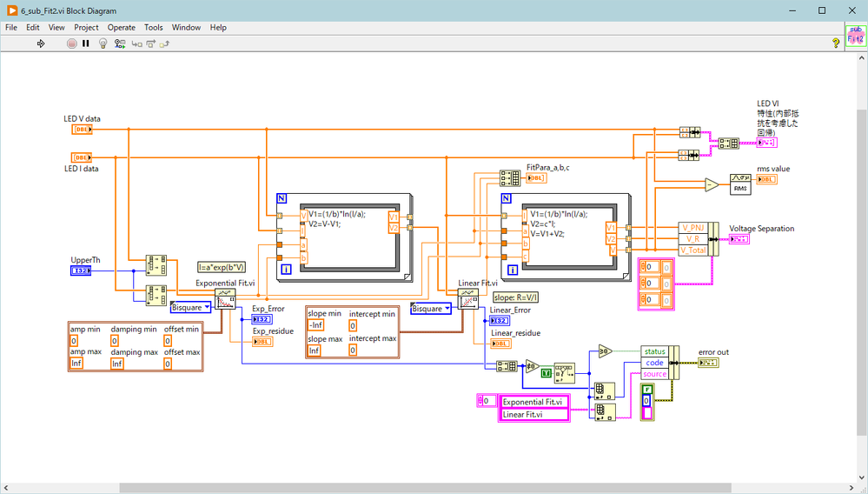Click amp min constant value

[x=74, y=340]
